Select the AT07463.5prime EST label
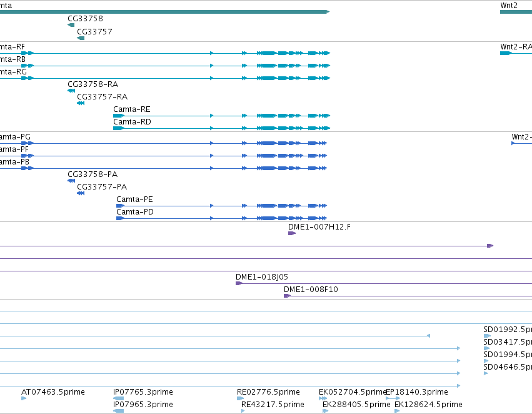Screen dimensions: 532x414 pos(53,392)
